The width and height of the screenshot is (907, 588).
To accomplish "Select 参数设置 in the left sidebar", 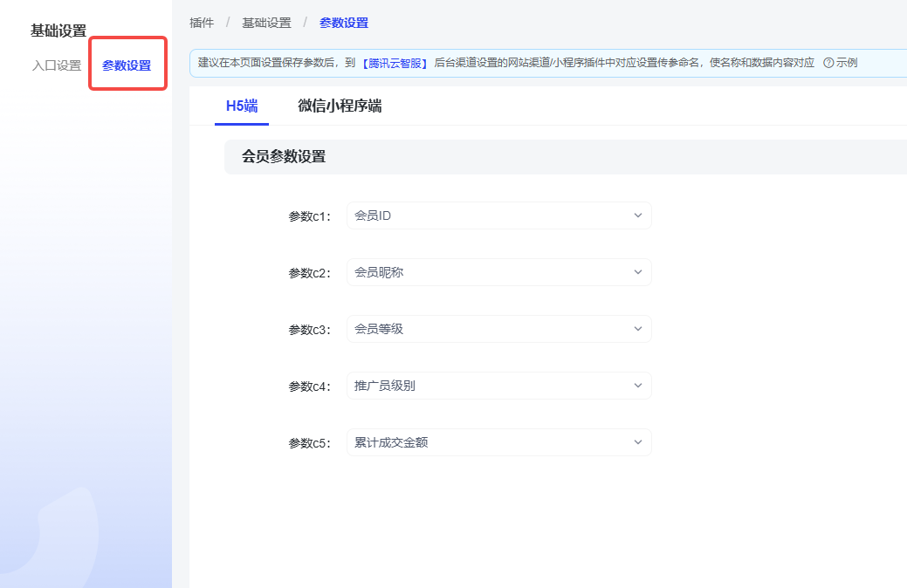I will tap(127, 65).
